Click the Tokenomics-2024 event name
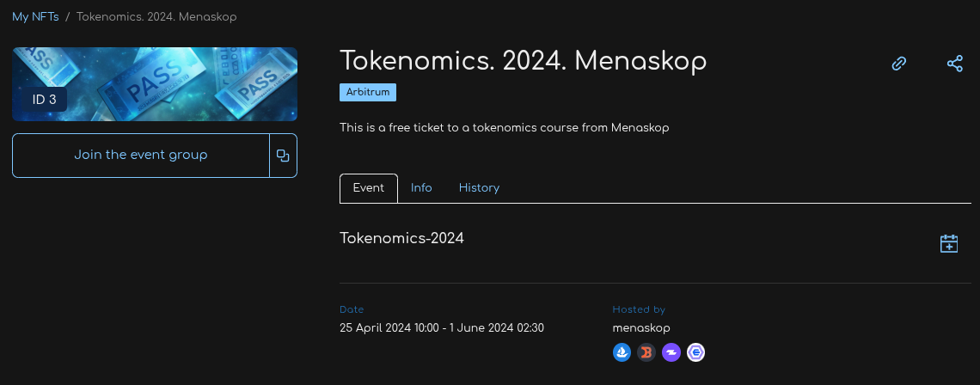 pos(401,238)
